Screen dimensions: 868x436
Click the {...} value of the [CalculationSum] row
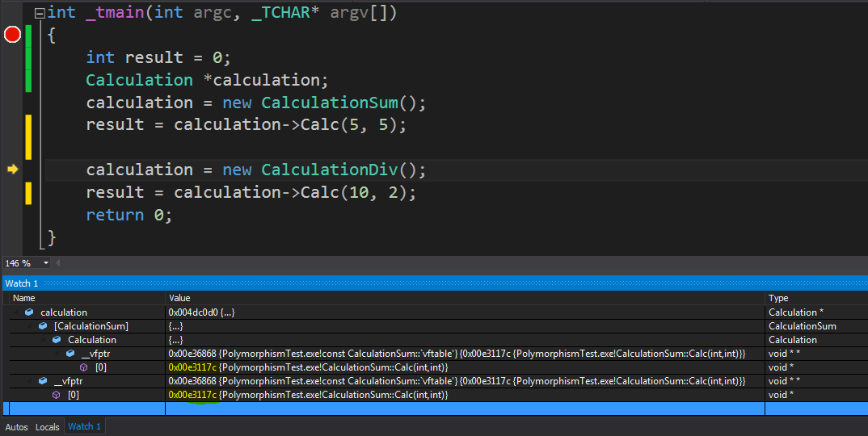[x=175, y=326]
